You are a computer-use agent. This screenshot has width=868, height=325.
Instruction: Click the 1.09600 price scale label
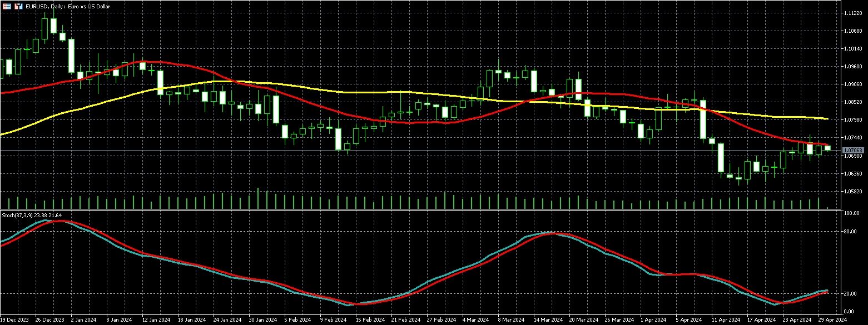point(852,66)
